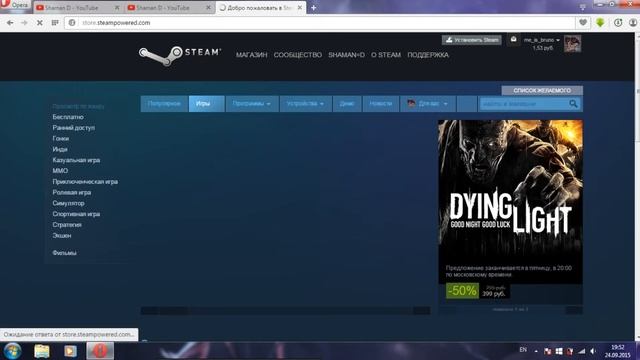
Task: Browse the Экшен genre
Action: click(x=62, y=236)
